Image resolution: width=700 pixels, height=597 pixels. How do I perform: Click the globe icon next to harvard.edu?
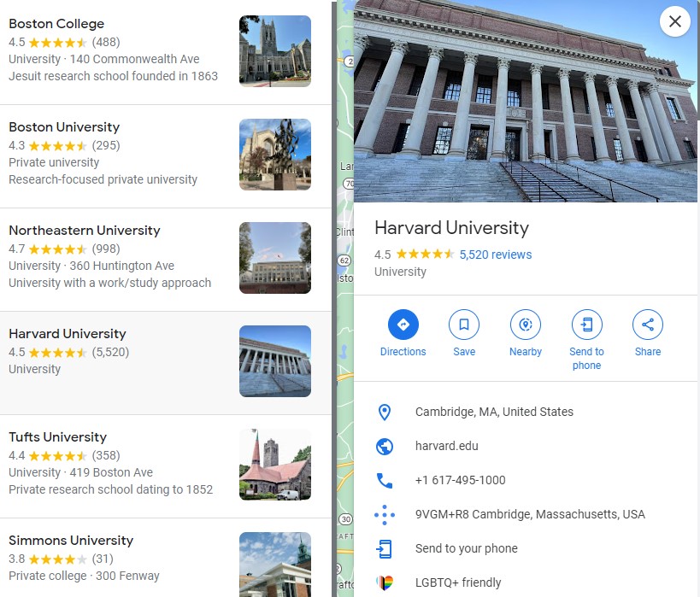(385, 446)
